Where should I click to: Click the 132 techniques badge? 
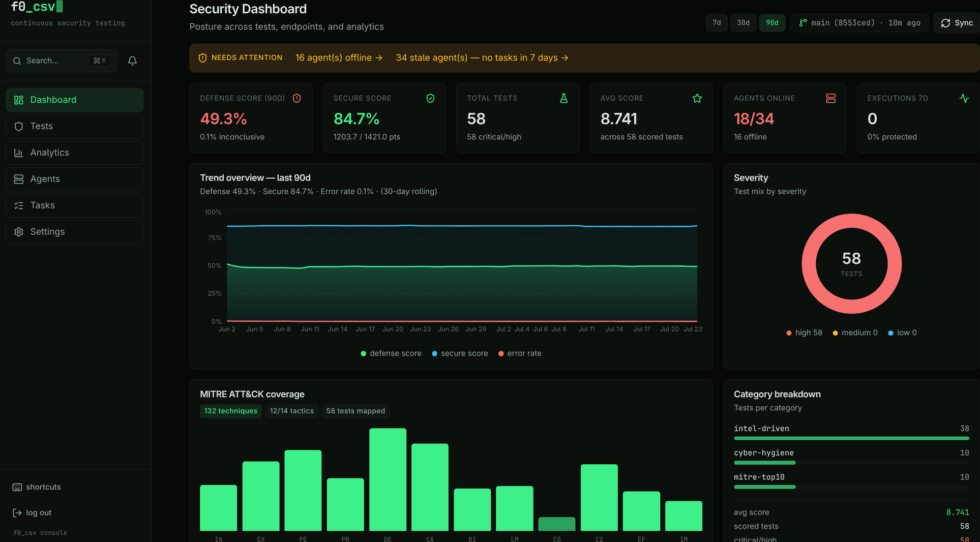pos(231,411)
